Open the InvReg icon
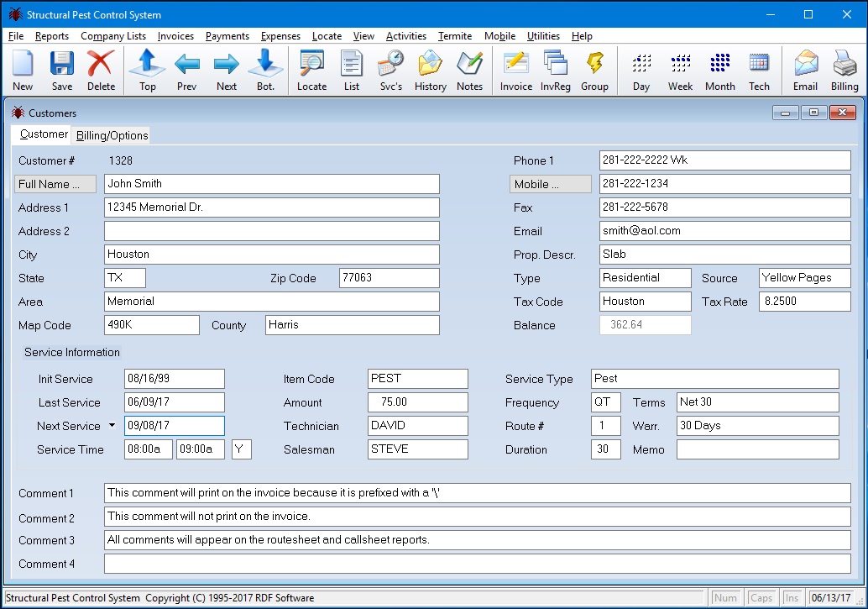The image size is (868, 609). pos(555,71)
